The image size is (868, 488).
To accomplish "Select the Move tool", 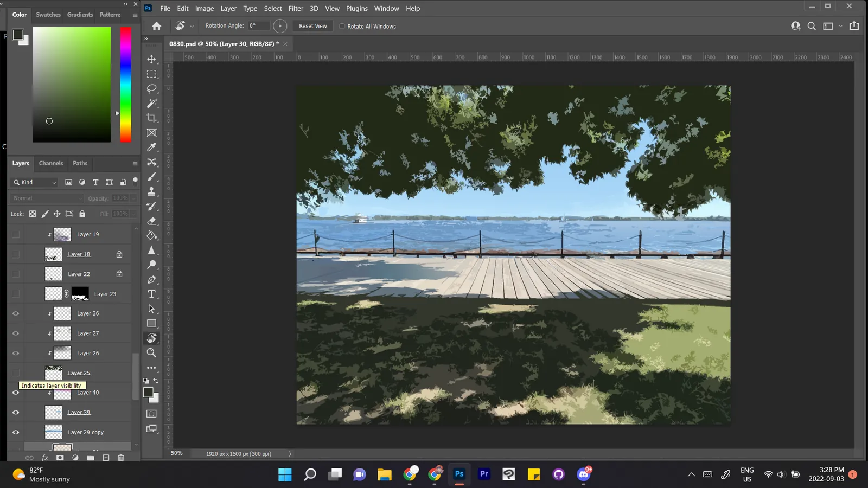I will pyautogui.click(x=152, y=59).
